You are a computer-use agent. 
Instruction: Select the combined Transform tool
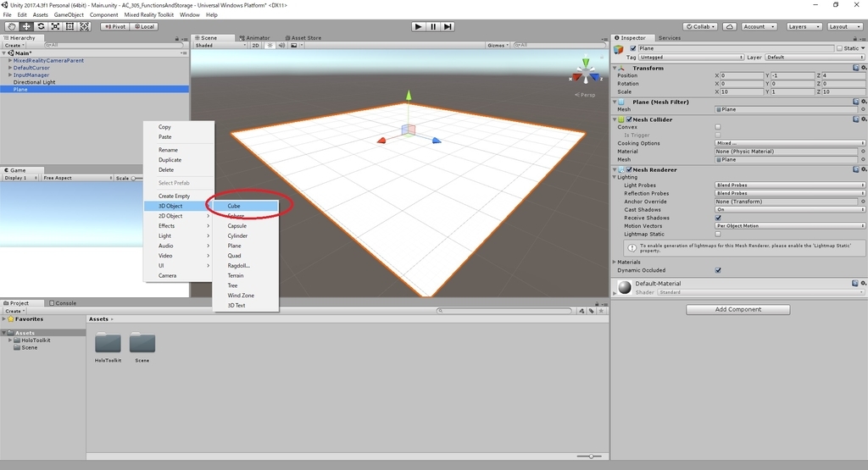tap(84, 26)
